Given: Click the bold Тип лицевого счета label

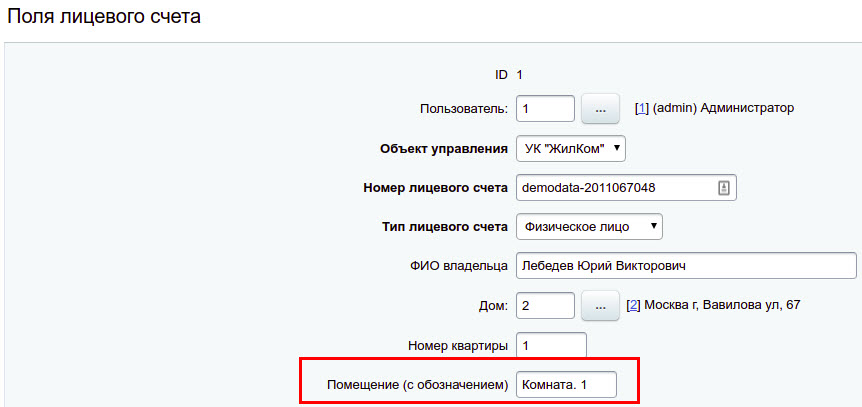Looking at the screenshot, I should 445,227.
